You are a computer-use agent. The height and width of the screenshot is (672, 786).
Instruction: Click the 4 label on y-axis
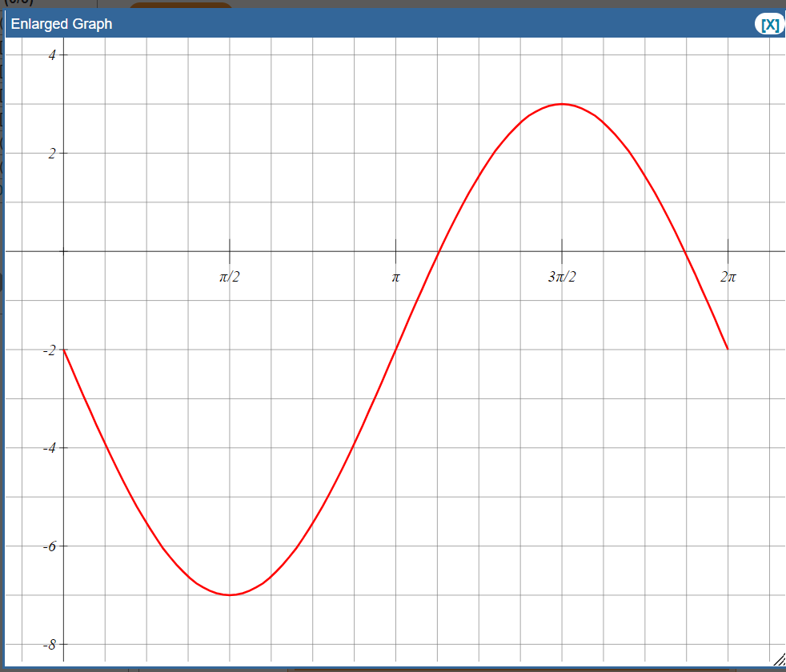(x=50, y=55)
